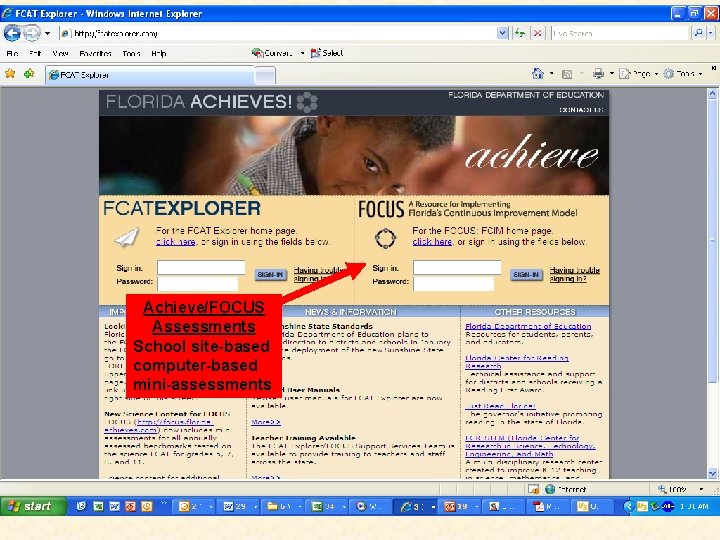Click the Home icon in command bar
720x540 pixels.
click(538, 73)
